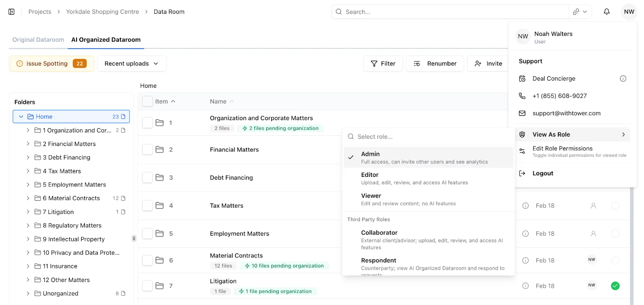
Task: Click the Renumber button
Action: 435,64
